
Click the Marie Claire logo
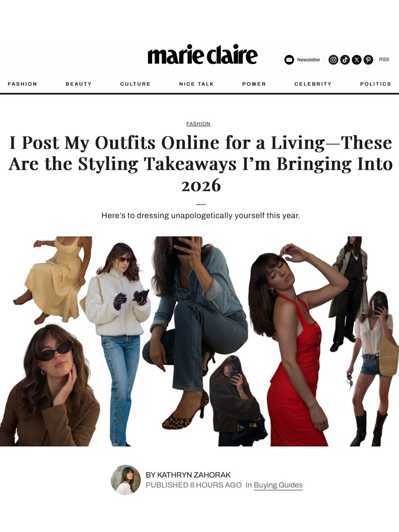[x=202, y=55]
